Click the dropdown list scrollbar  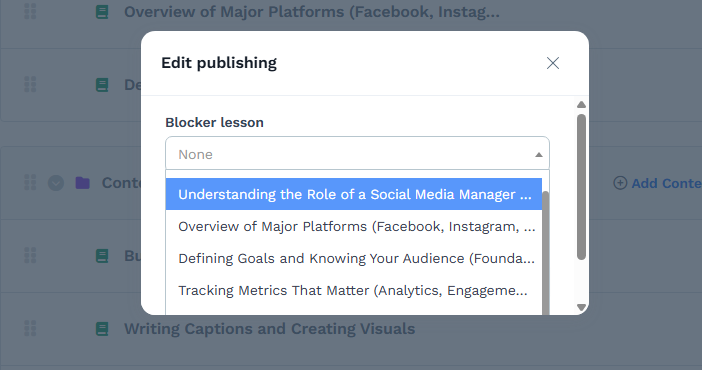546,253
